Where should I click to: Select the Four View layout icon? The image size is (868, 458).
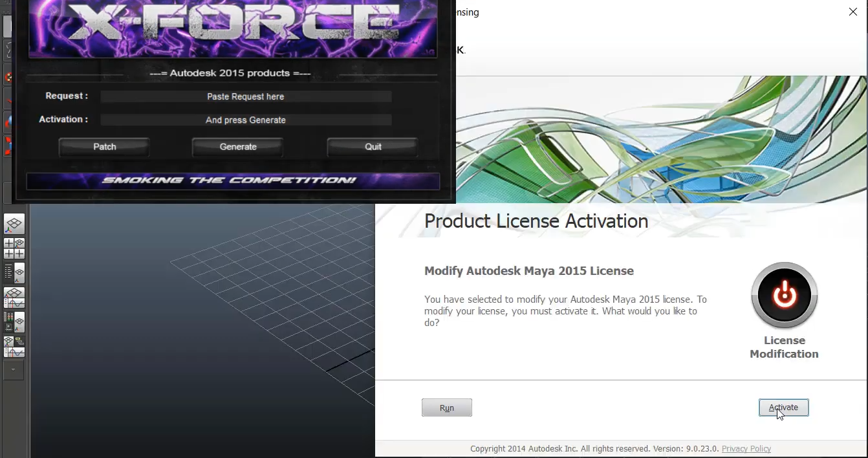[x=14, y=248]
